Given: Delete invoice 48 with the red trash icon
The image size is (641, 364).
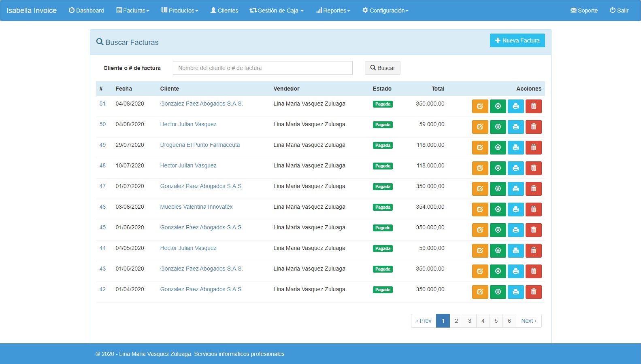Looking at the screenshot, I should [533, 168].
